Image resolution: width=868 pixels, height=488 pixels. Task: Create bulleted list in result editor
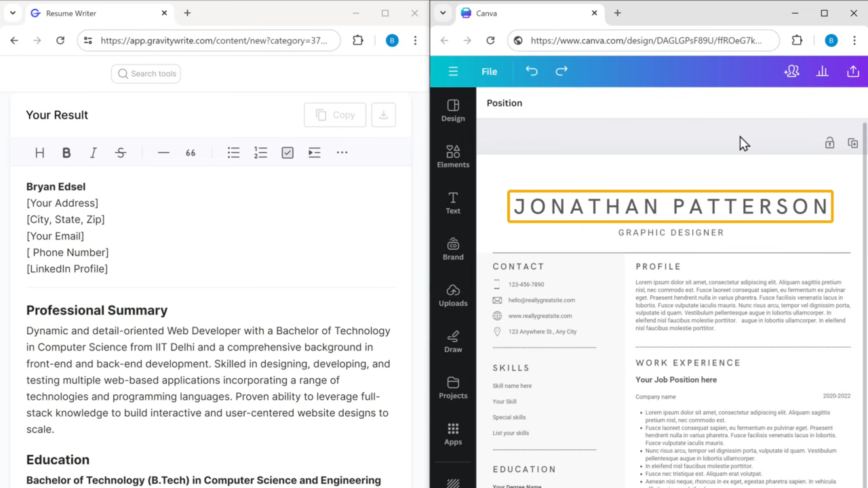(233, 152)
